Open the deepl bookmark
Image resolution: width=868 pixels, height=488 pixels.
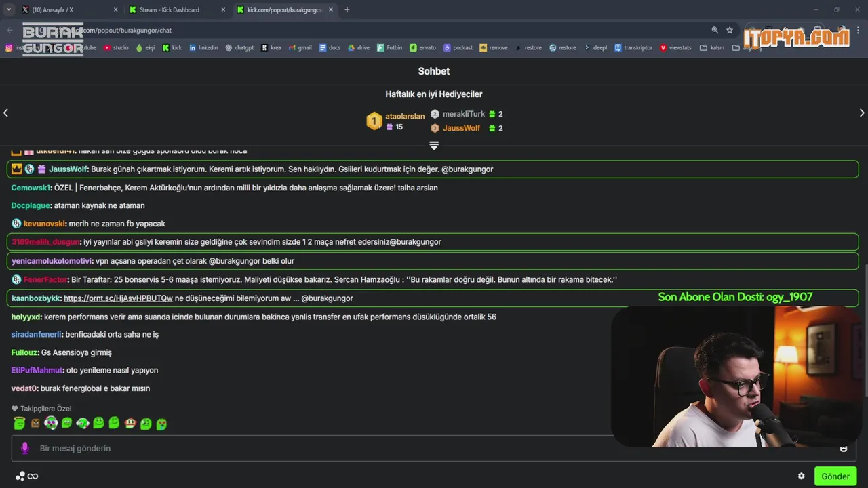click(x=595, y=48)
